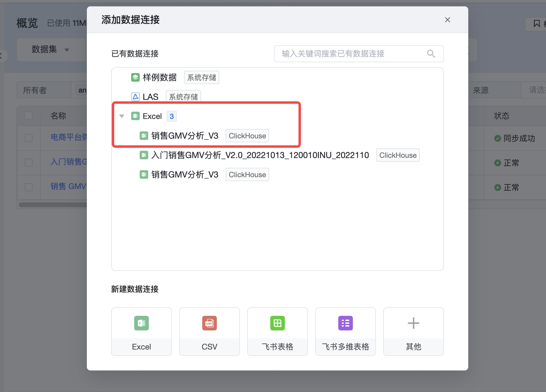Select the LAS connection
This screenshot has width=546, height=392.
coord(151,97)
